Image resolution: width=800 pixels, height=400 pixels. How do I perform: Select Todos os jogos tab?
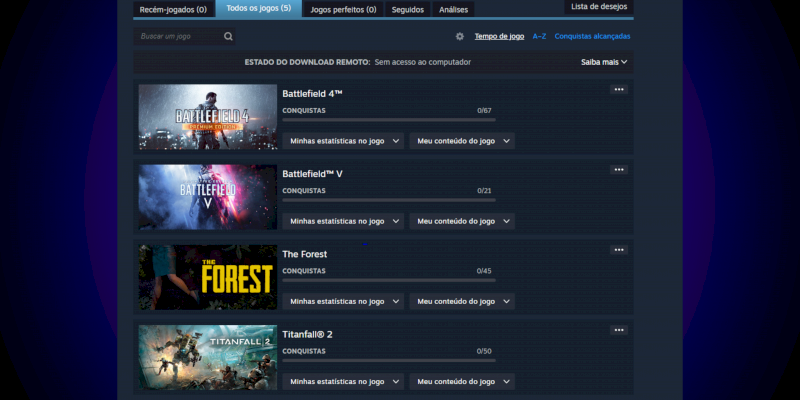click(x=259, y=8)
